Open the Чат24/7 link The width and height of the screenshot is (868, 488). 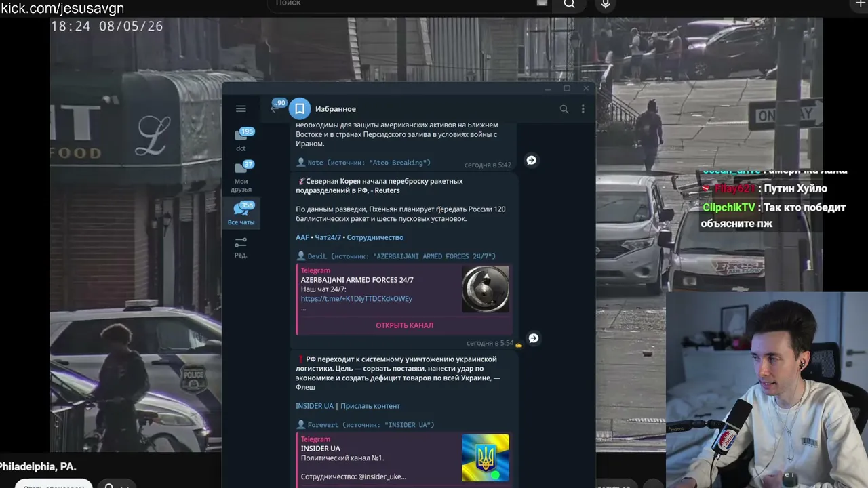[328, 237]
